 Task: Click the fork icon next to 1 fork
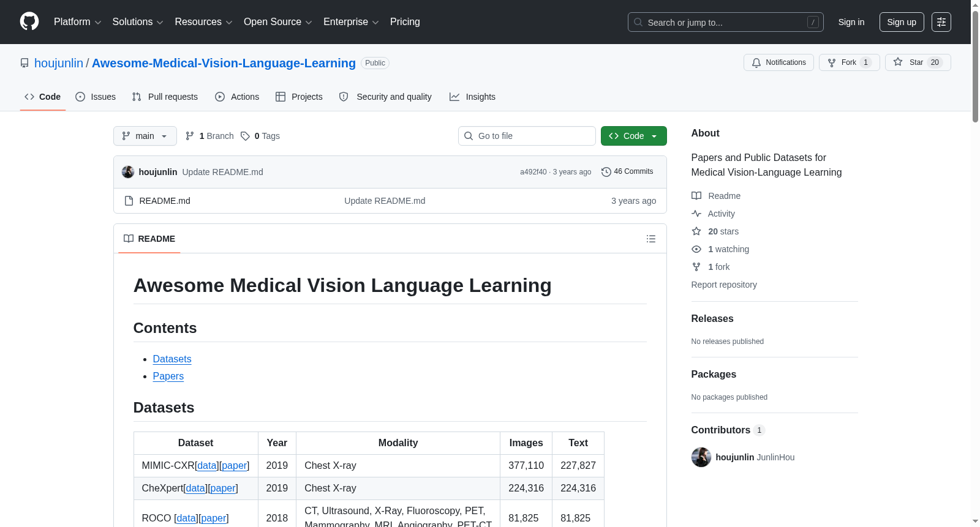pos(696,267)
